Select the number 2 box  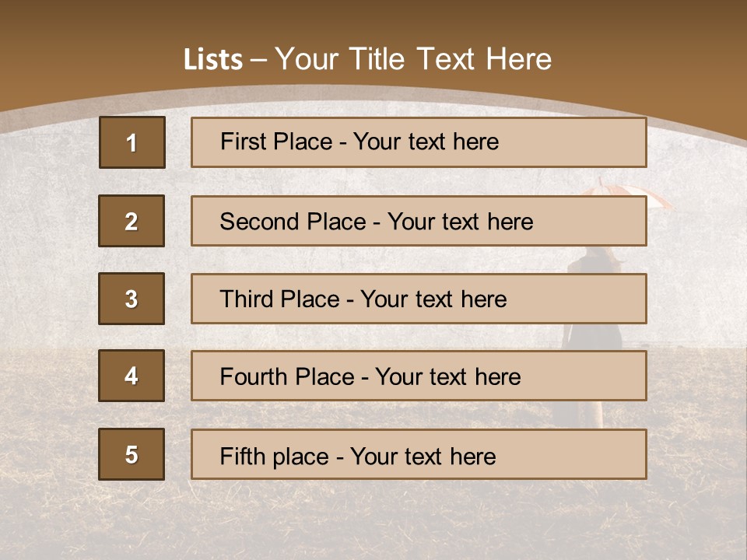(132, 221)
